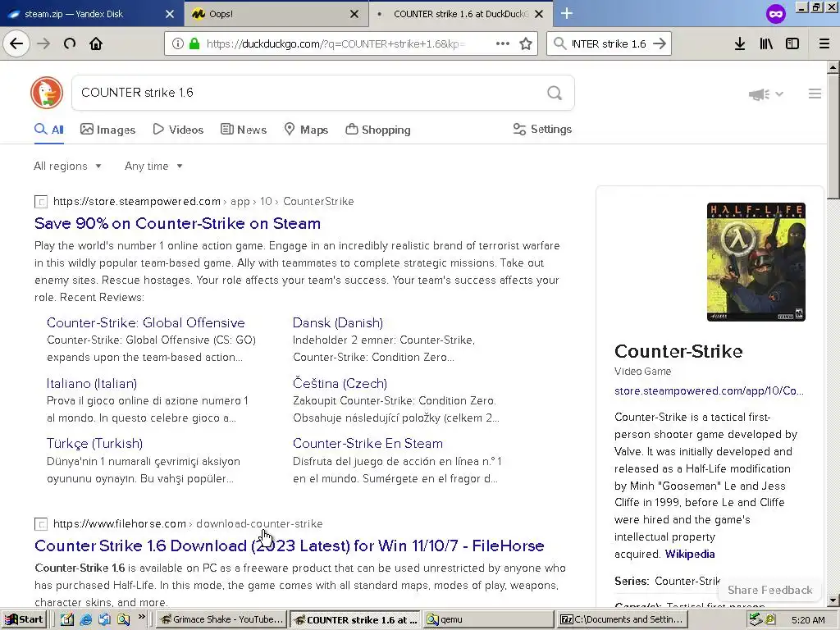Screen dimensions: 840x630
Task: Click Share Feedback button
Action: coord(769,591)
